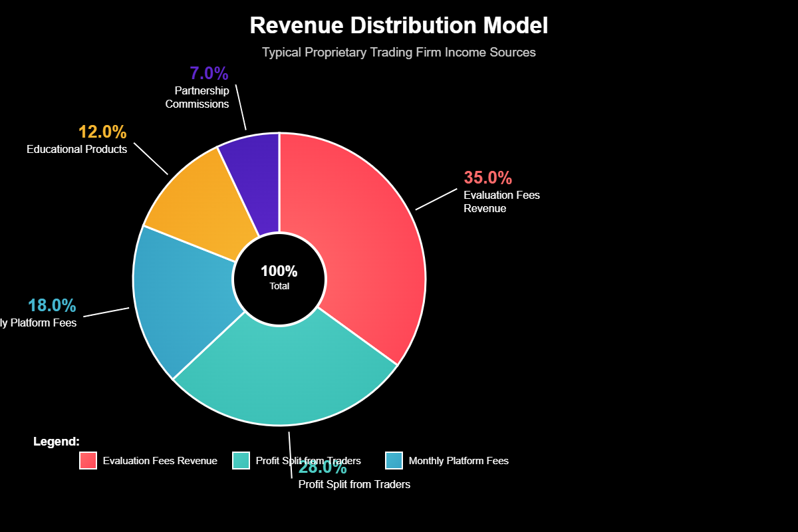Click the "Revenue Distribution Model" title
The image size is (798, 532).
point(399,26)
